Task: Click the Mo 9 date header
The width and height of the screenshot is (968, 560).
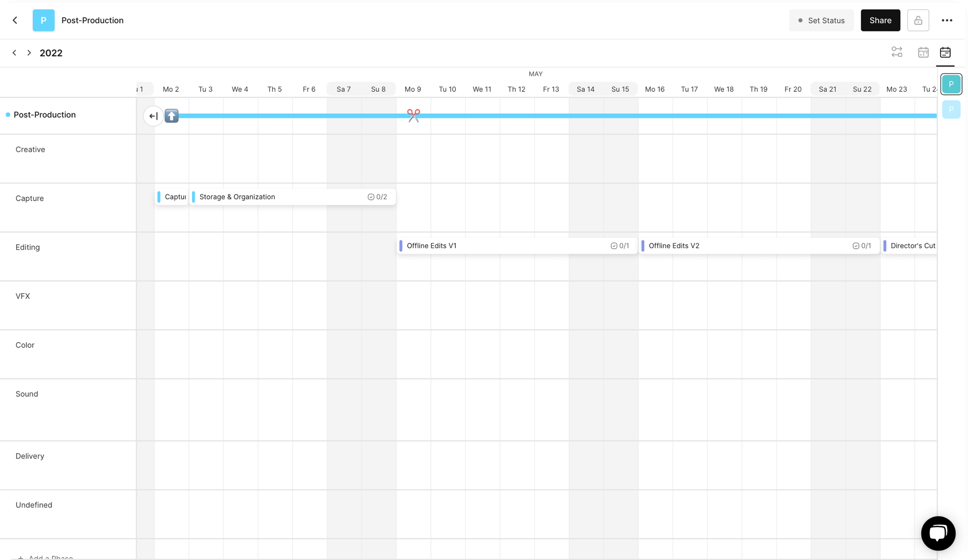Action: pyautogui.click(x=413, y=89)
